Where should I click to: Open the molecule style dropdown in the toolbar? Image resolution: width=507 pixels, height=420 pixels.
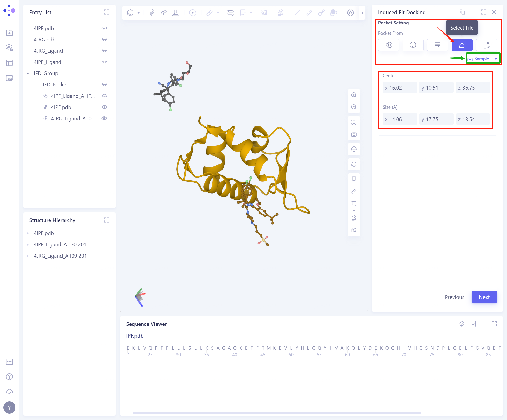[x=139, y=13]
